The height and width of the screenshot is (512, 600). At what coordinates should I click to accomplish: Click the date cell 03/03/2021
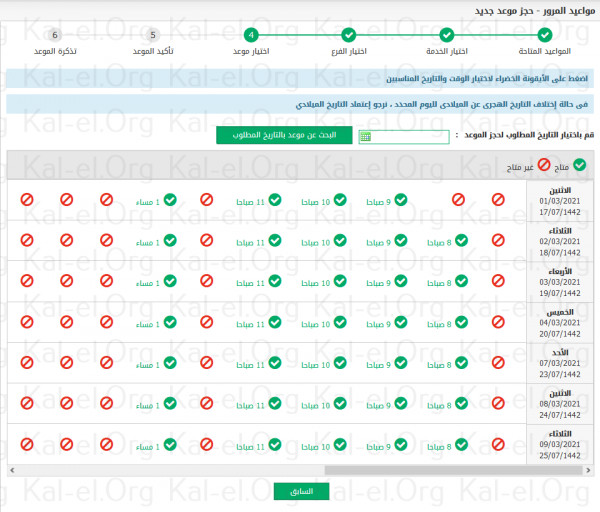560,282
